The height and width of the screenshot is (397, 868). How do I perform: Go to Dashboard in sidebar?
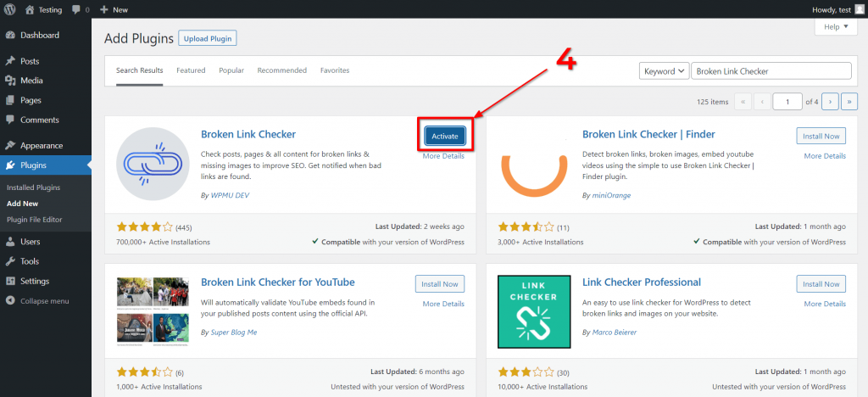tap(39, 36)
